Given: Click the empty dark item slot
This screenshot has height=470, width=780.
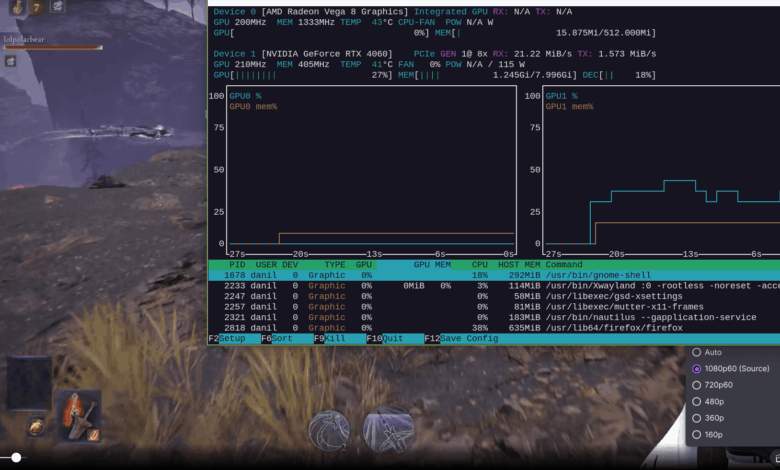Looking at the screenshot, I should click(x=29, y=382).
